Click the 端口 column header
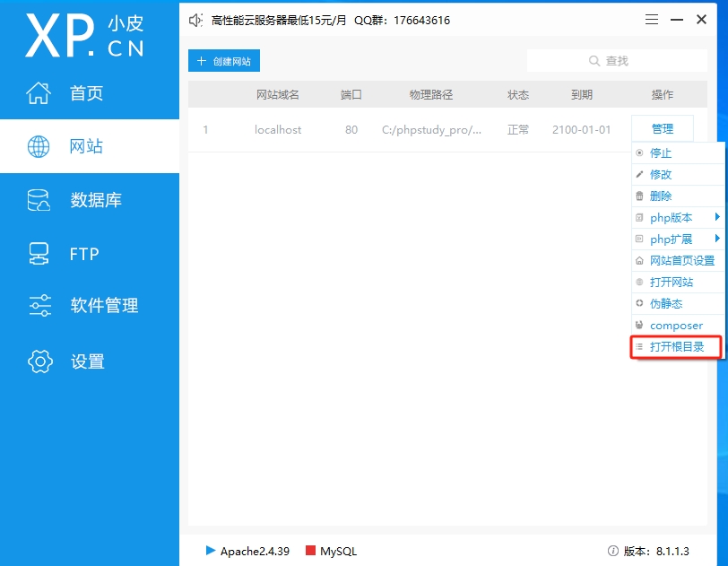 pos(351,95)
